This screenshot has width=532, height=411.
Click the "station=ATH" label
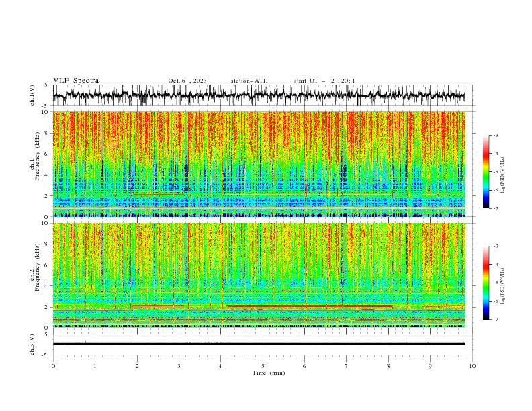coord(249,81)
